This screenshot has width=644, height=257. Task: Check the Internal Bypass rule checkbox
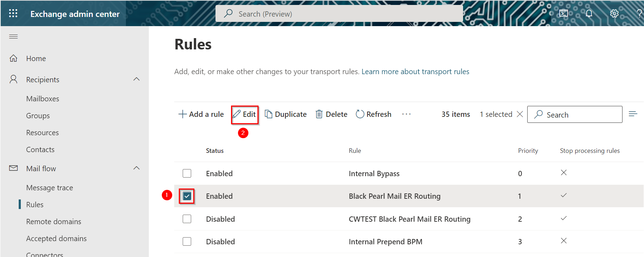coord(187,173)
